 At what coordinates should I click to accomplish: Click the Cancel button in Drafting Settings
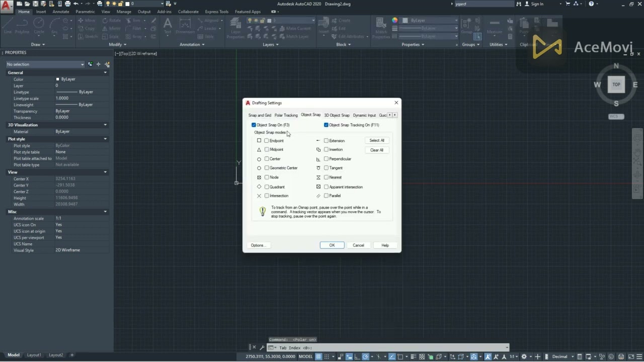[358, 245]
